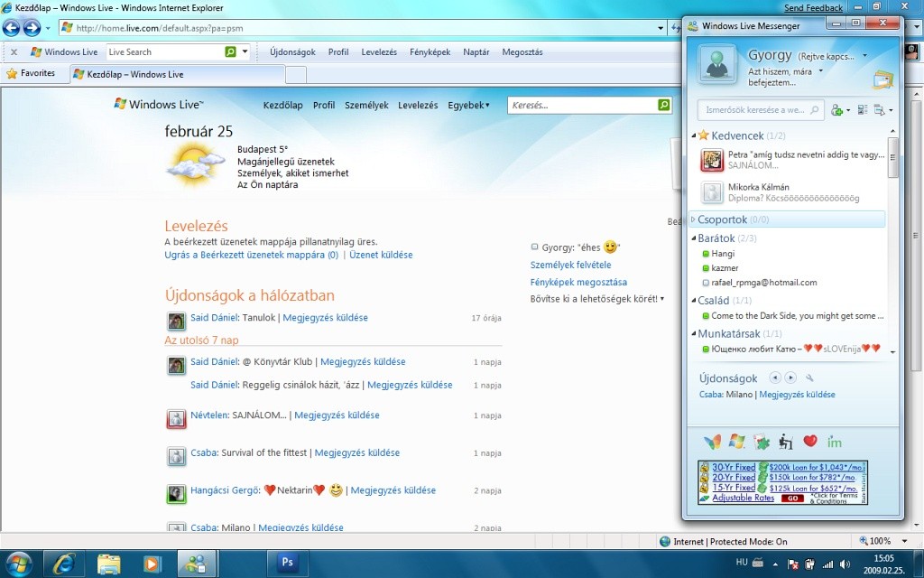Open the Messenger email inbox envelope icon
The width and height of the screenshot is (924, 578).
[883, 80]
